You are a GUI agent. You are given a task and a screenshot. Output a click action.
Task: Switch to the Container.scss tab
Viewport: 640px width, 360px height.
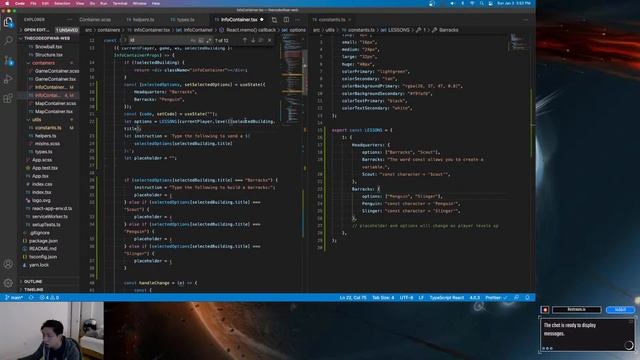click(95, 20)
